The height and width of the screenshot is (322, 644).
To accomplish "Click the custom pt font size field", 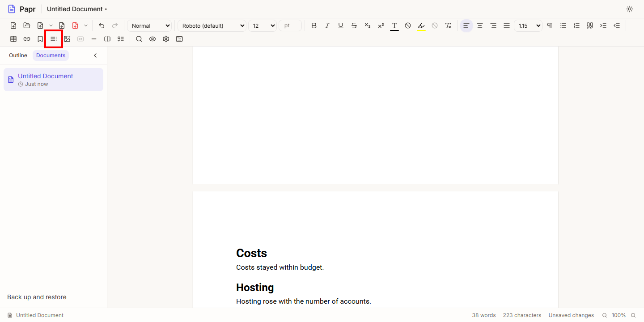I will [x=290, y=25].
